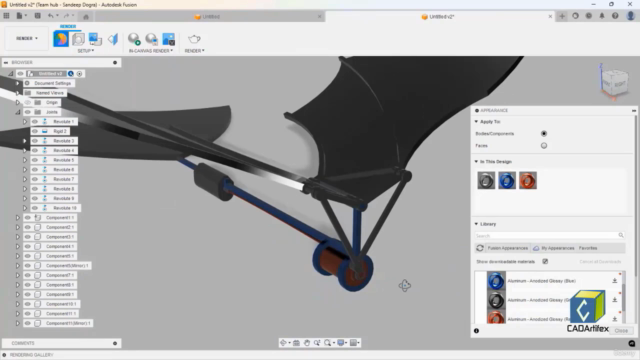
Task: Click the library Search field
Action: tap(549, 236)
